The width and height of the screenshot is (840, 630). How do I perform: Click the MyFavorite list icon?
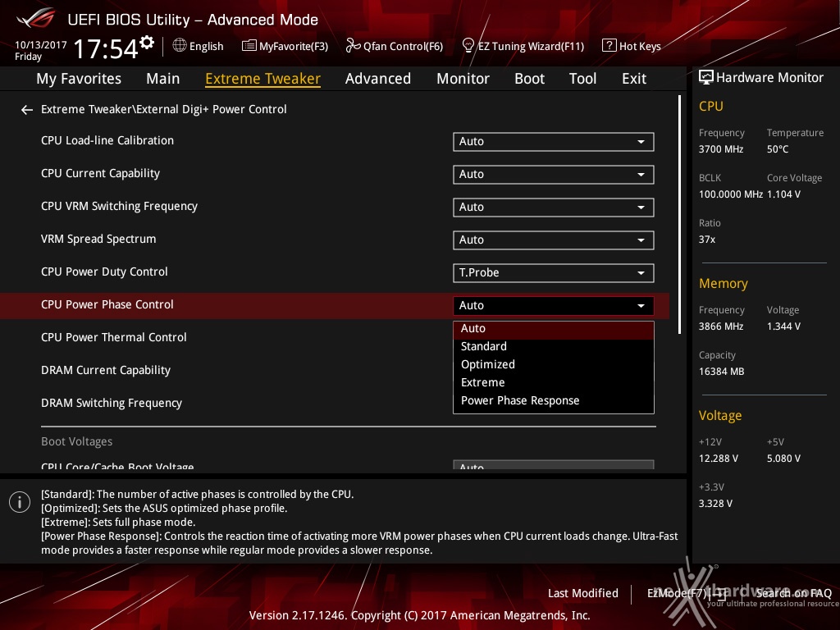tap(249, 46)
